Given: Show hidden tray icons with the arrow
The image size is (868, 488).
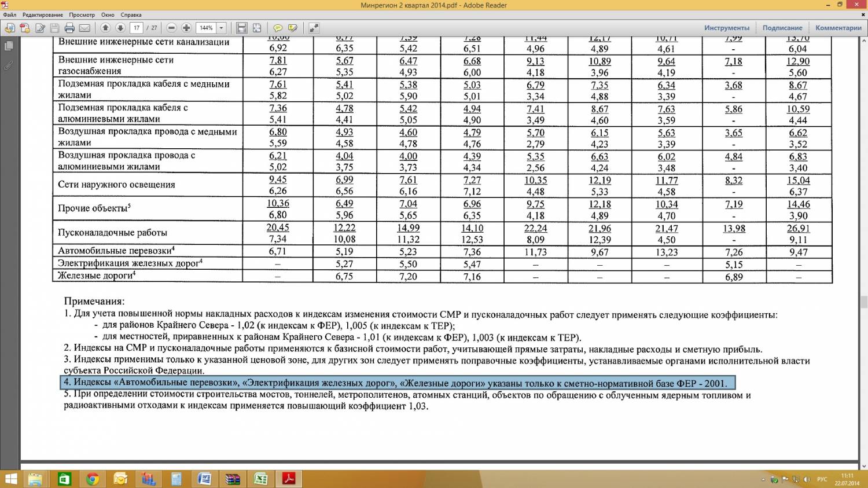Looking at the screenshot, I should [764, 479].
